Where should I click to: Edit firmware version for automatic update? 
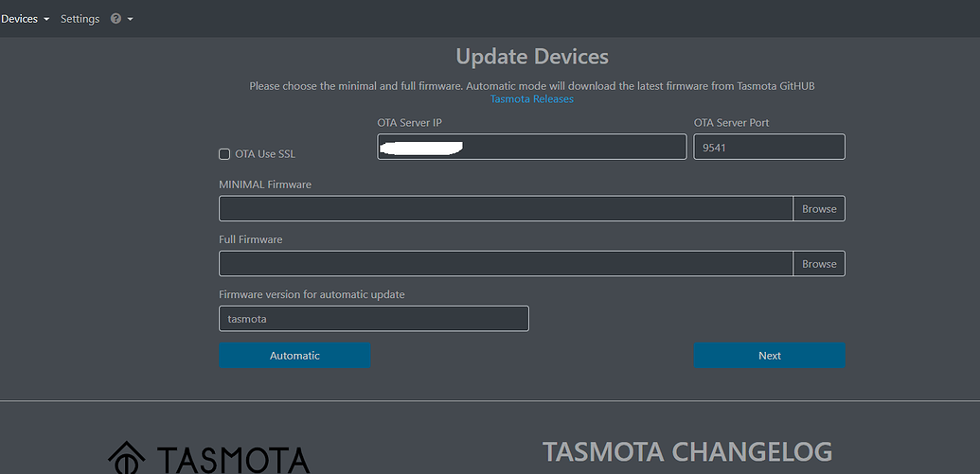click(374, 319)
